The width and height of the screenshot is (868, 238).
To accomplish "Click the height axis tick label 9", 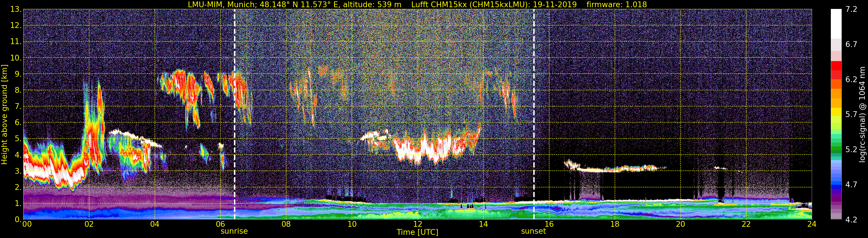I will (18, 74).
